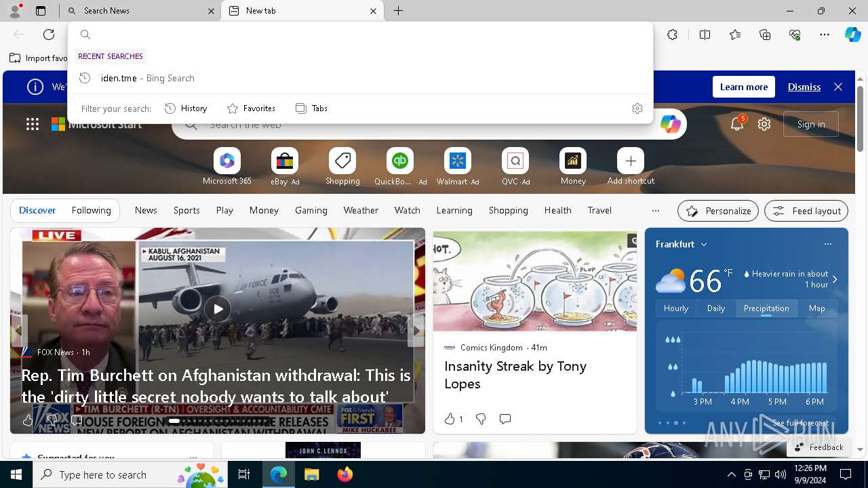Image resolution: width=868 pixels, height=488 pixels.
Task: Open Firefox from the taskbar
Action: pos(345,475)
